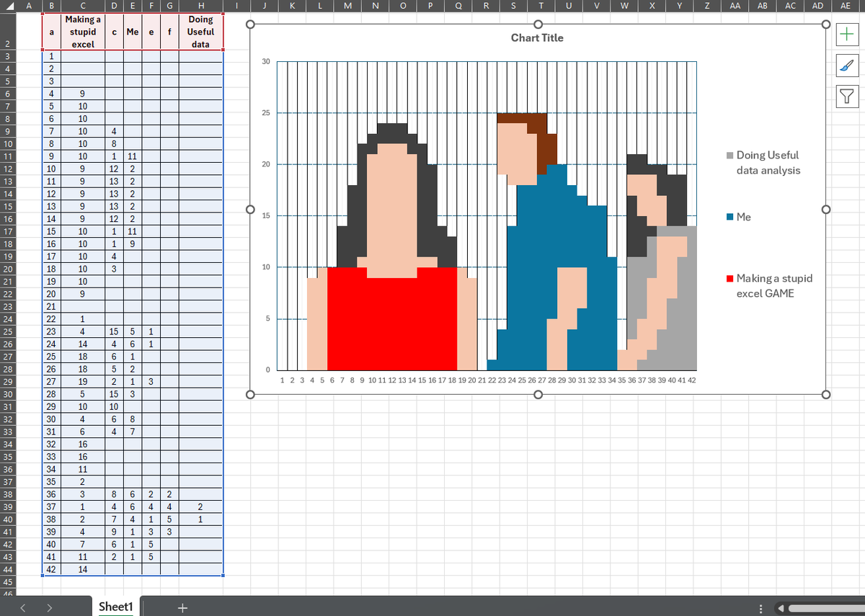Select the Chart Title text
The image size is (865, 616).
(x=537, y=37)
